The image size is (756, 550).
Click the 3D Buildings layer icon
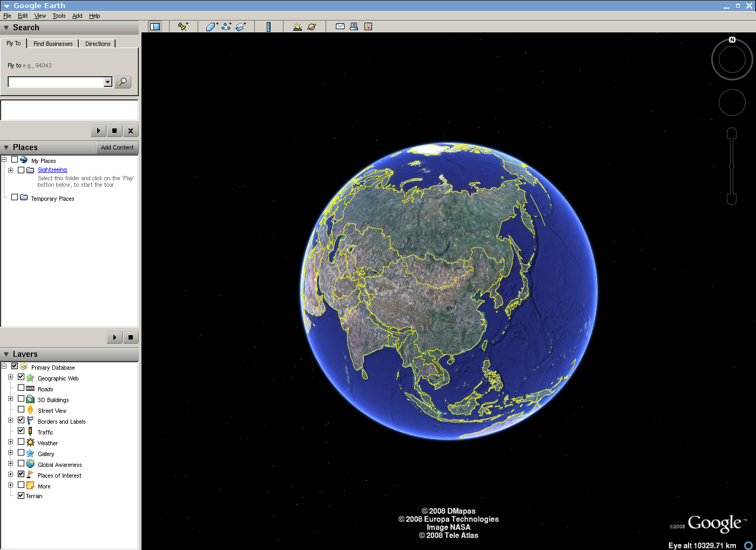[x=30, y=399]
